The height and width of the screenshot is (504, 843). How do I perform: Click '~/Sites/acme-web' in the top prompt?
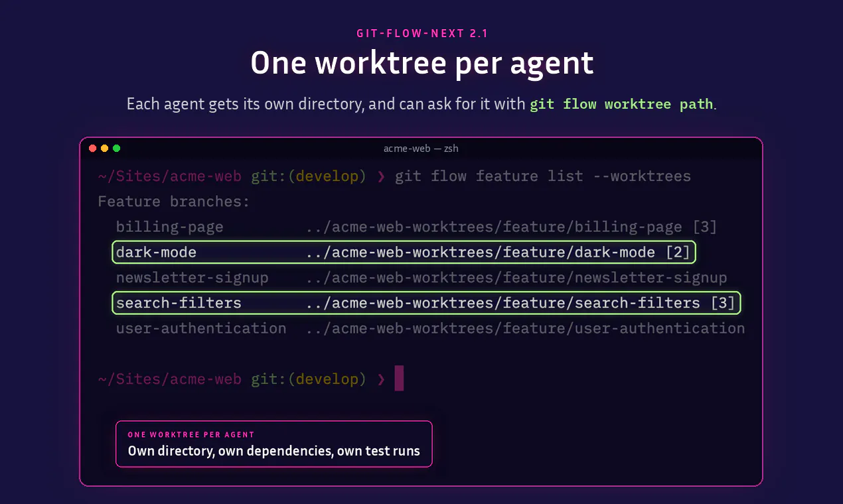[169, 176]
